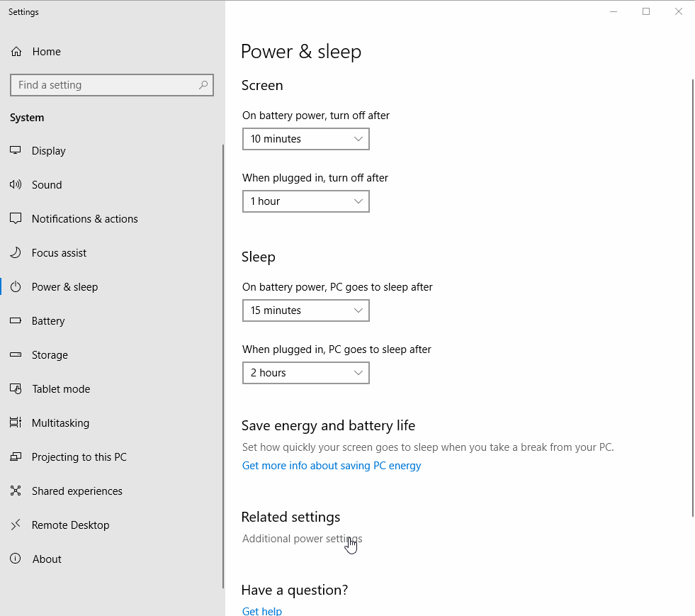The width and height of the screenshot is (695, 616).
Task: Click the Home icon in sidebar
Action: [16, 52]
